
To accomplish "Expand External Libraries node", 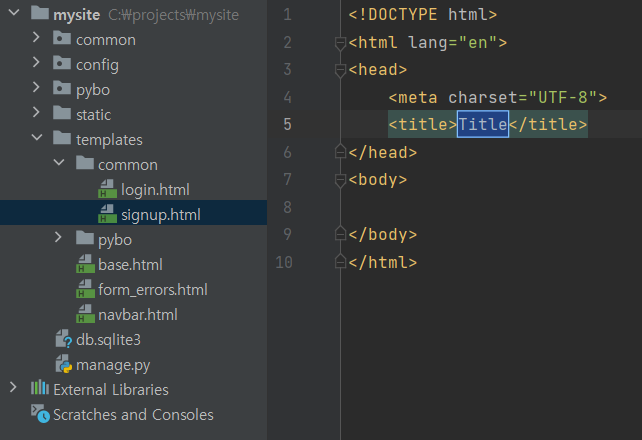I will click(x=13, y=387).
